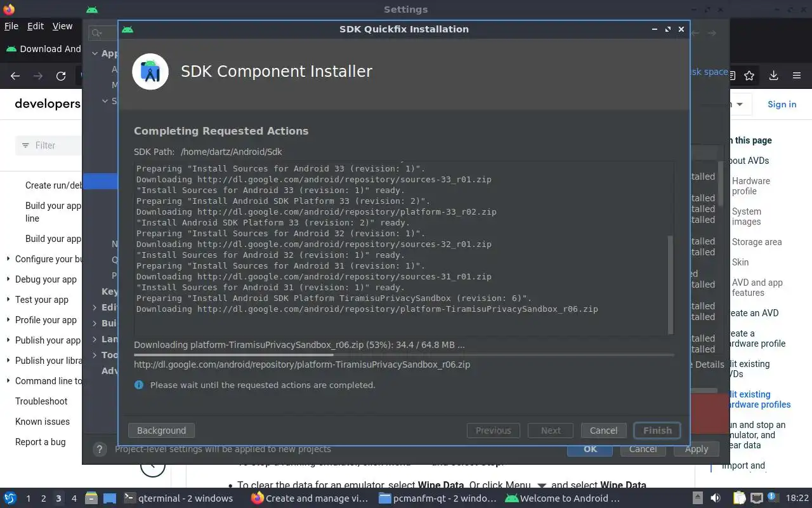Screen dimensions: 812x508
Task: Open the language dropdown next to Sign in
Action: (740, 105)
